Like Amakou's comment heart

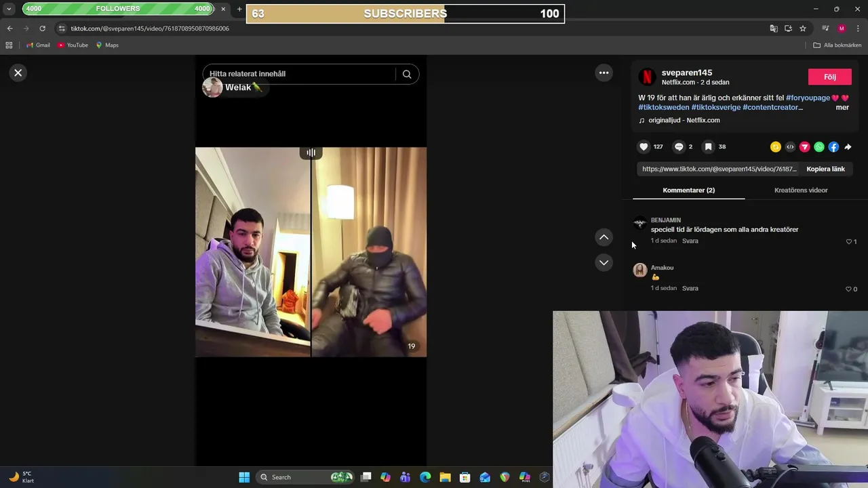coord(848,289)
